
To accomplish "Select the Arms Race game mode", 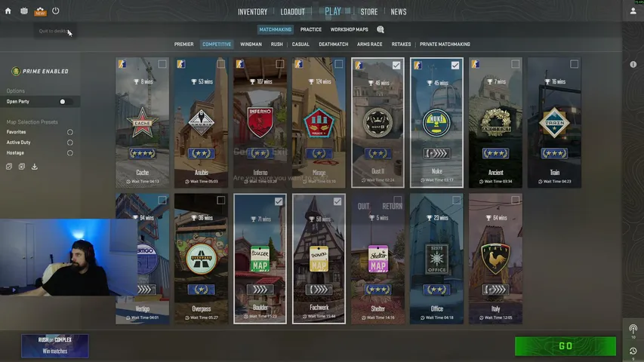I will 370,44.
